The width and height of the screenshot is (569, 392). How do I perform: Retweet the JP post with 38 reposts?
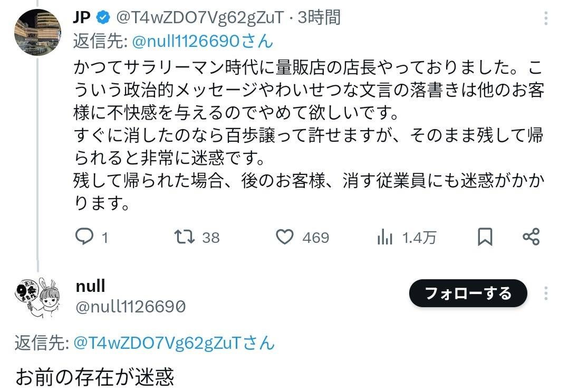click(x=185, y=237)
